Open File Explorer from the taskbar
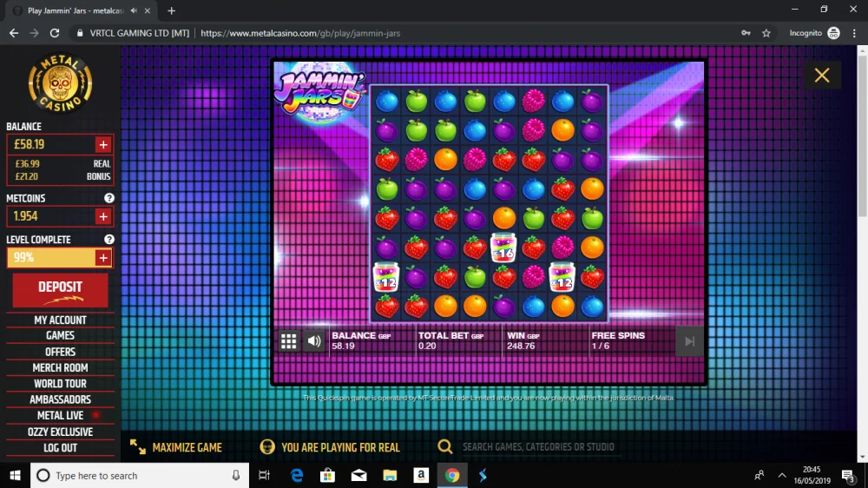Screen dimensions: 868x488 (390, 475)
